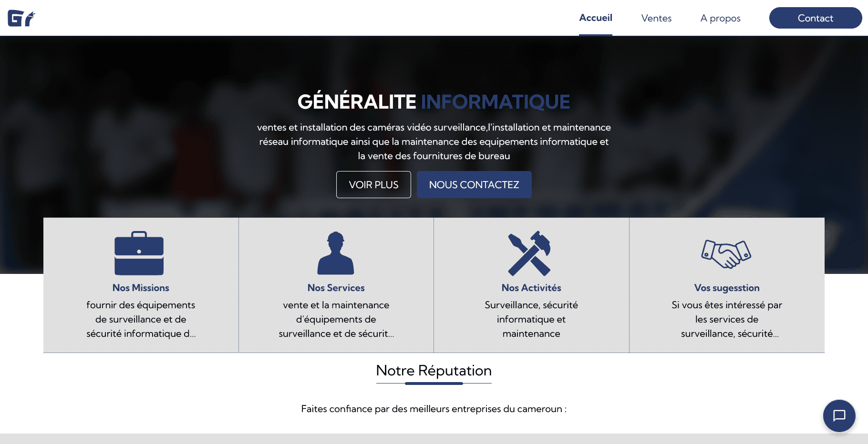Click the hammer and screwdriver icon
Viewport: 868px width, 444px height.
[x=529, y=253]
